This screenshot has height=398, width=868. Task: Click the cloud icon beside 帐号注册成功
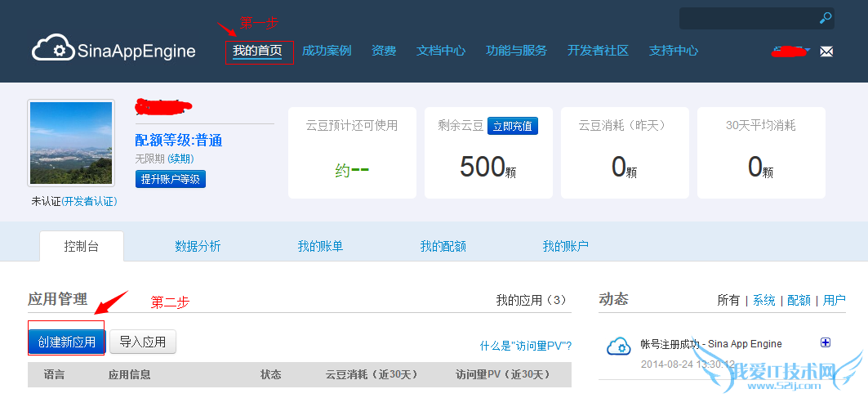619,347
